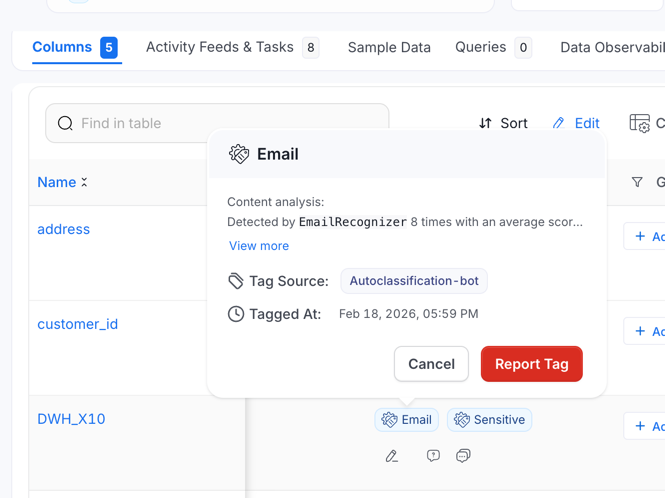Click the request update question-bubble icon
Image resolution: width=665 pixels, height=498 pixels.
coord(433,456)
